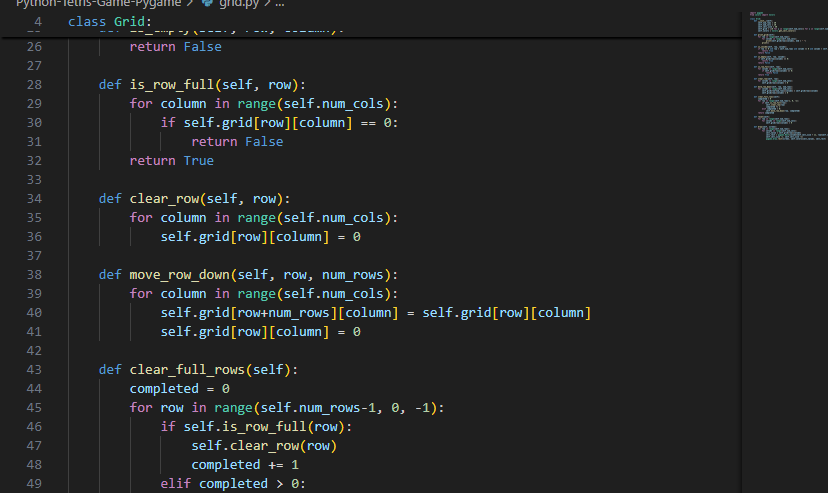This screenshot has width=828, height=493.
Task: Open grid.py breadcrumb item
Action: coord(238,3)
